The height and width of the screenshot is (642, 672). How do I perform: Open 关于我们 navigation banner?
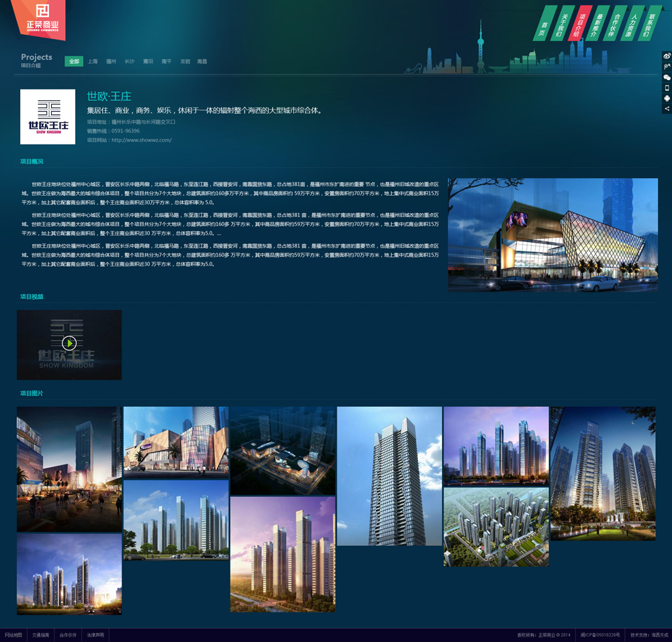click(562, 25)
